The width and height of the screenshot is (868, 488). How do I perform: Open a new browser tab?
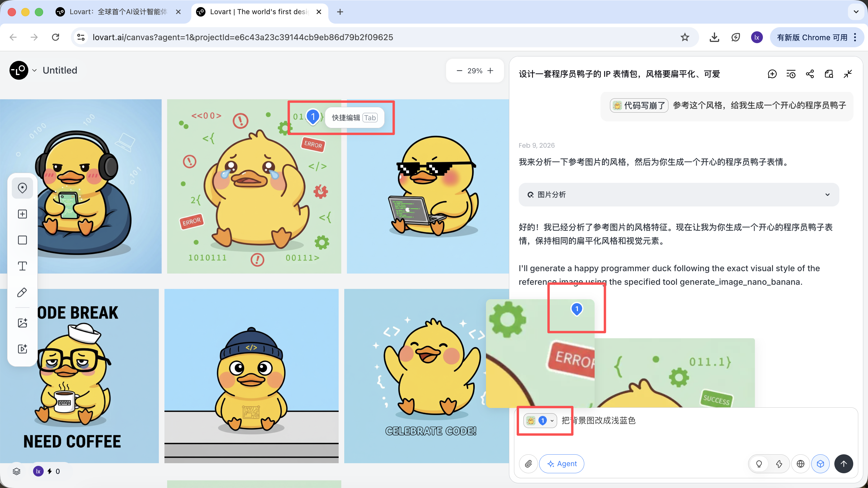340,12
